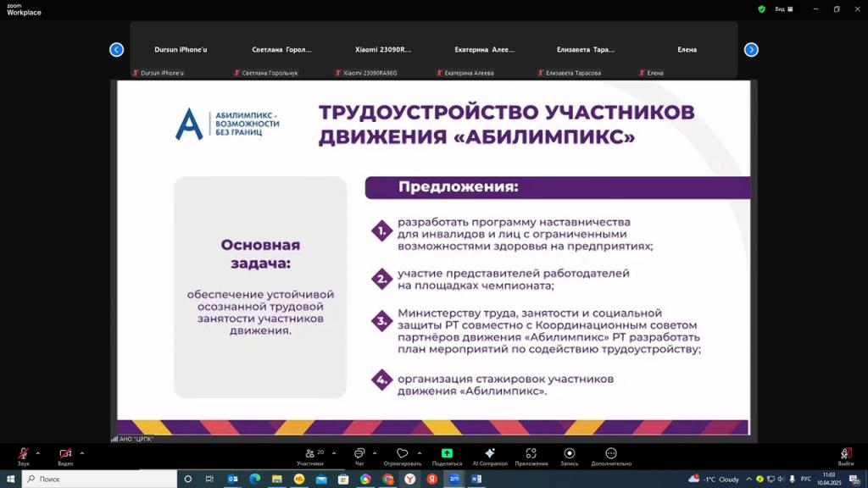Open Microsoft Store from the taskbar

343,480
